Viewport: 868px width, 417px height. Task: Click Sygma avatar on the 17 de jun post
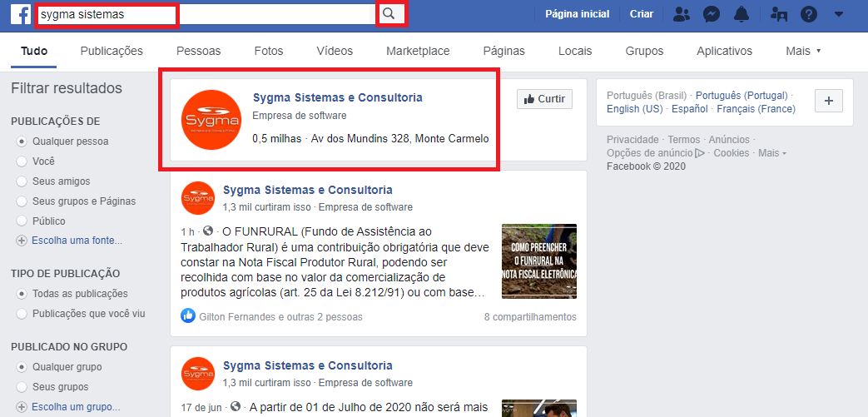tap(197, 374)
